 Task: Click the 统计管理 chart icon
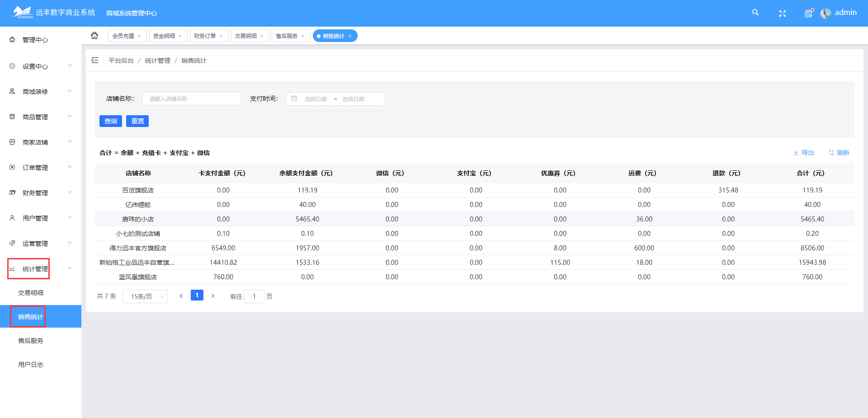12,269
